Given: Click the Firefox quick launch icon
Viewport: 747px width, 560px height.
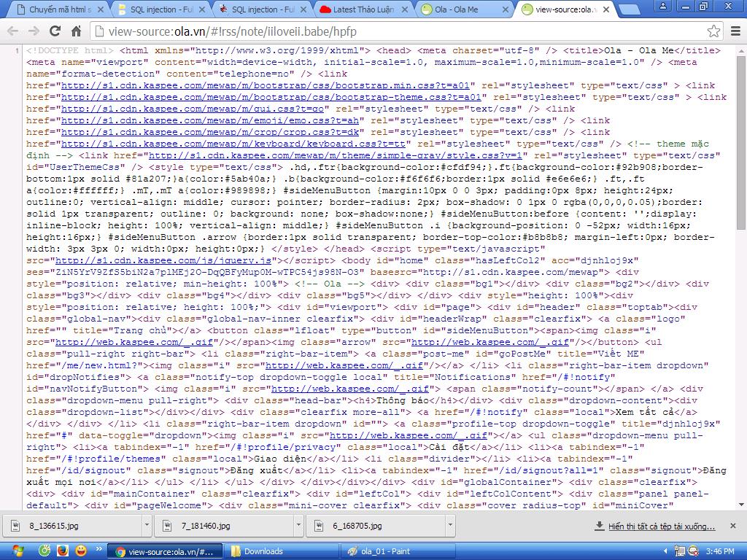Looking at the screenshot, I should 63,551.
